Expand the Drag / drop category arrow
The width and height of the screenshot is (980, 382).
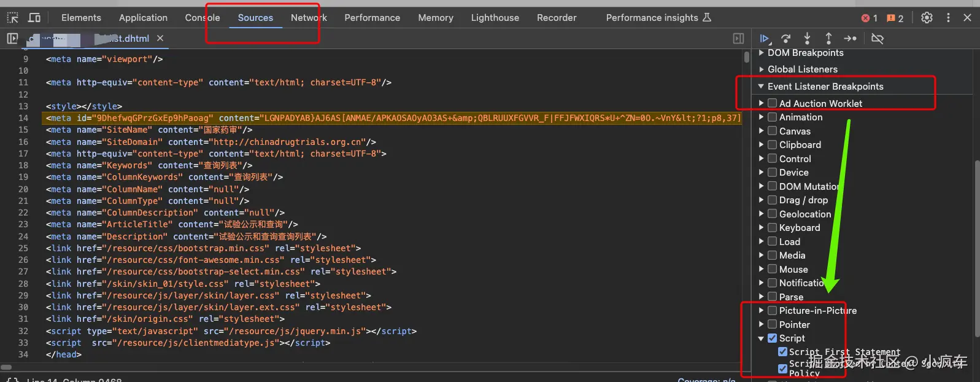coord(762,200)
